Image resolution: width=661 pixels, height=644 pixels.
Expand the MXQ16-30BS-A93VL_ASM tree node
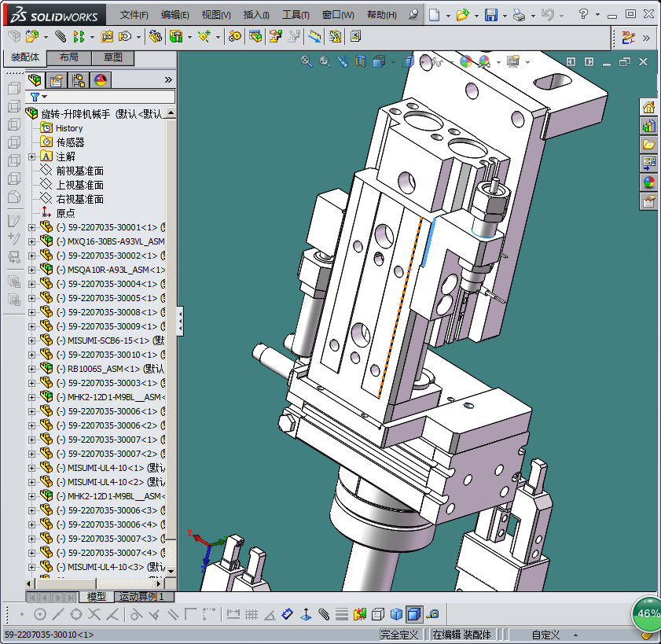32,241
